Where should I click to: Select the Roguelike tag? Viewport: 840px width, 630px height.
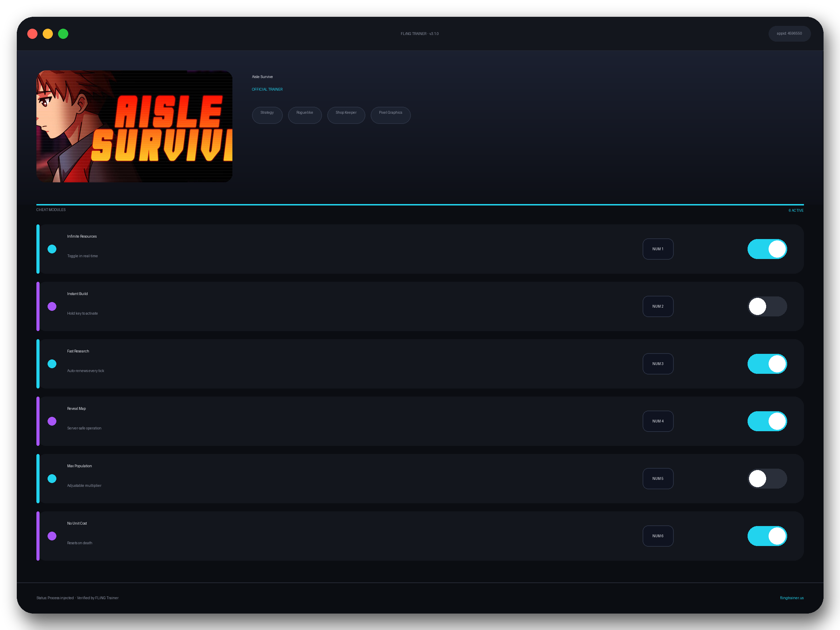pos(304,115)
